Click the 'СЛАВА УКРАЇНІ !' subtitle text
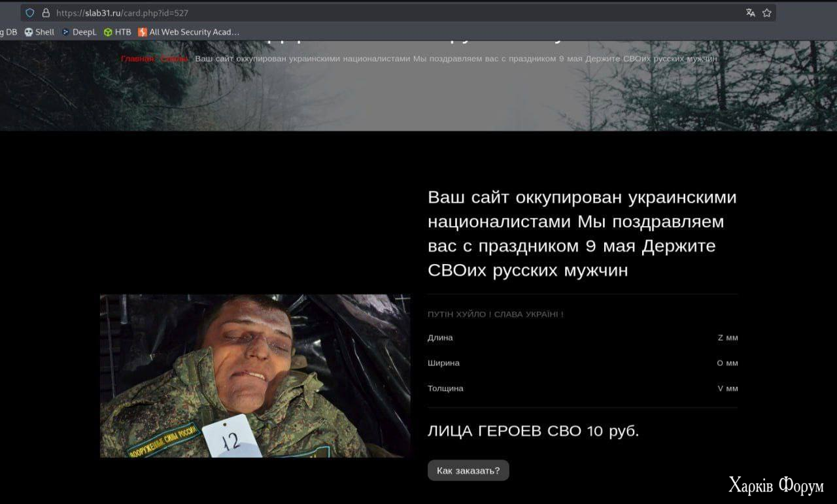This screenshot has width=837, height=504. tap(529, 314)
